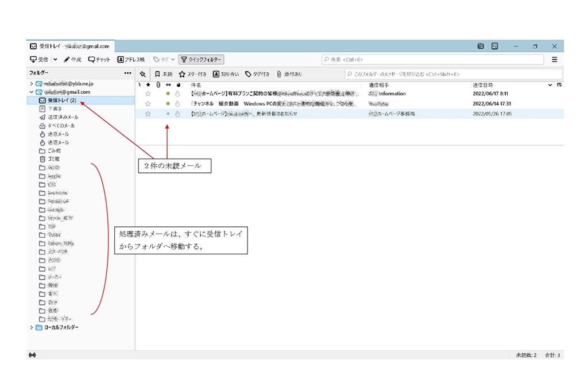This screenshot has width=588, height=371.
Task: Toggle the タグ付き tagged filter
Action: (x=257, y=74)
